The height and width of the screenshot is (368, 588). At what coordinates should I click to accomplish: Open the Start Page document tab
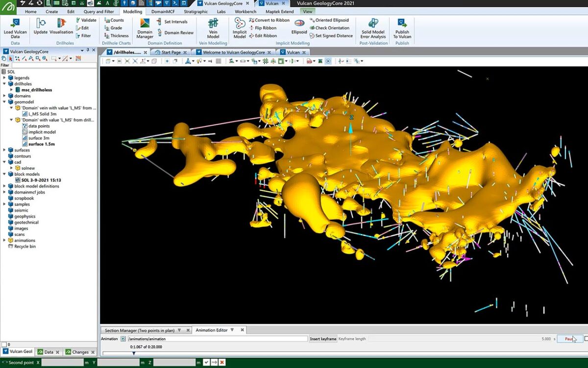click(x=171, y=52)
